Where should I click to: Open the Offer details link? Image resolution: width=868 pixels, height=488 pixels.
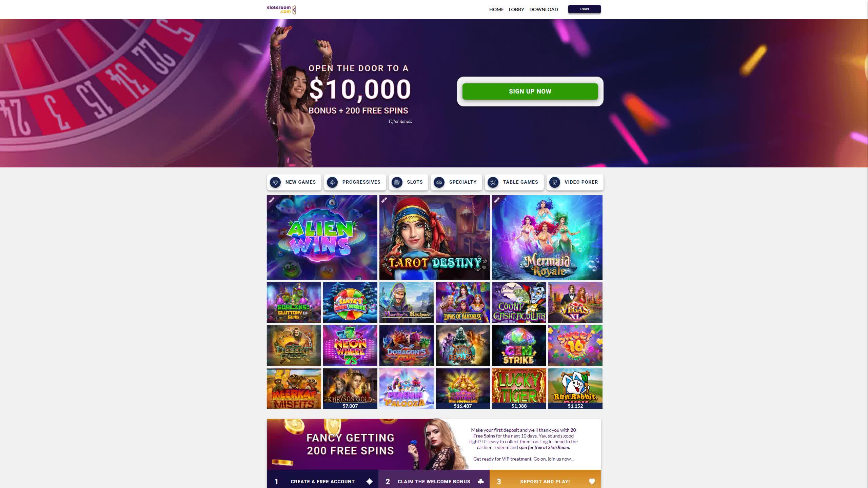click(400, 121)
